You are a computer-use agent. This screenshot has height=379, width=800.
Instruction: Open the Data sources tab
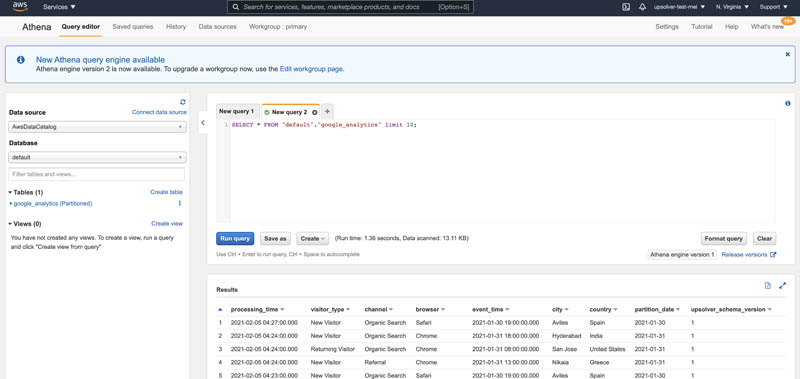[217, 27]
